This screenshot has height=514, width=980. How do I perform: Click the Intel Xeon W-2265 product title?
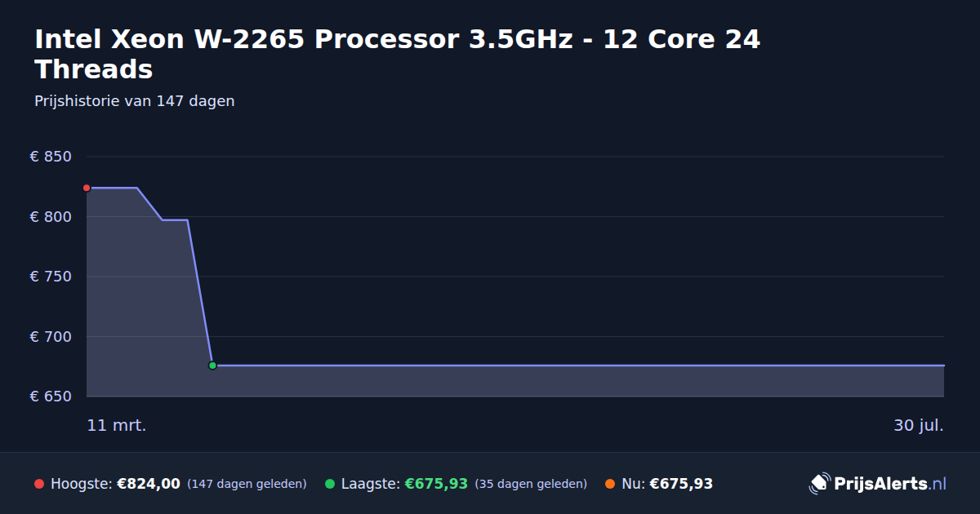(398, 54)
